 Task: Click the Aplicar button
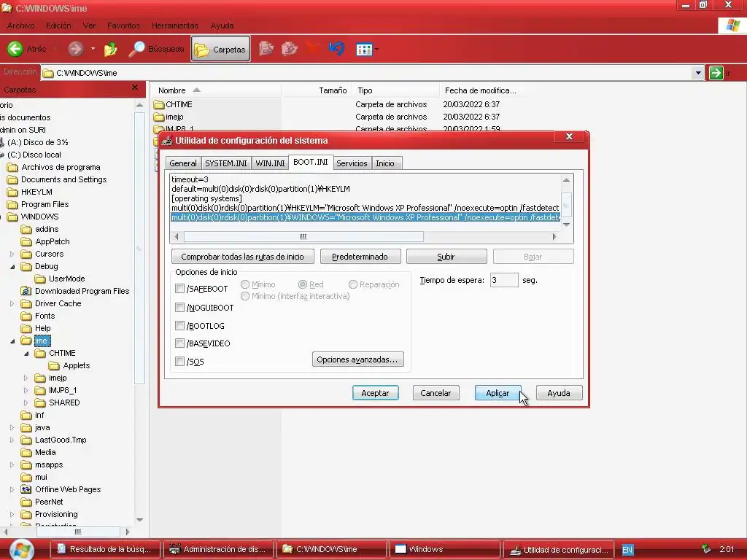498,393
